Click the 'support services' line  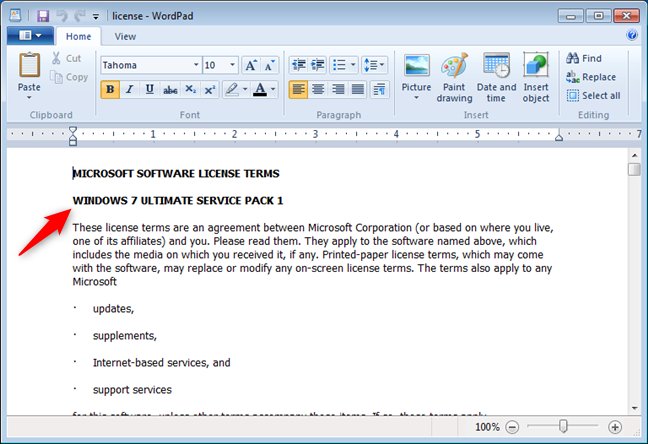132,390
